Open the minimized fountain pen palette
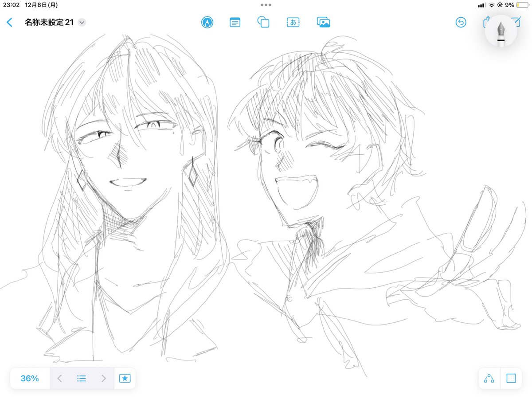This screenshot has width=532, height=399. [x=501, y=31]
